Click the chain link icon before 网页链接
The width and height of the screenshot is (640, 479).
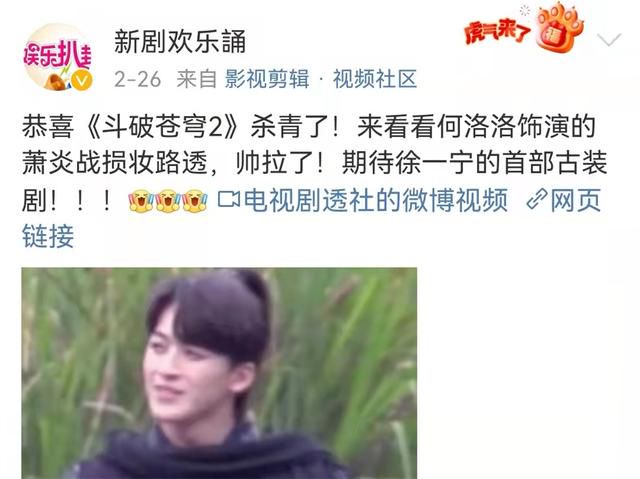click(x=537, y=199)
